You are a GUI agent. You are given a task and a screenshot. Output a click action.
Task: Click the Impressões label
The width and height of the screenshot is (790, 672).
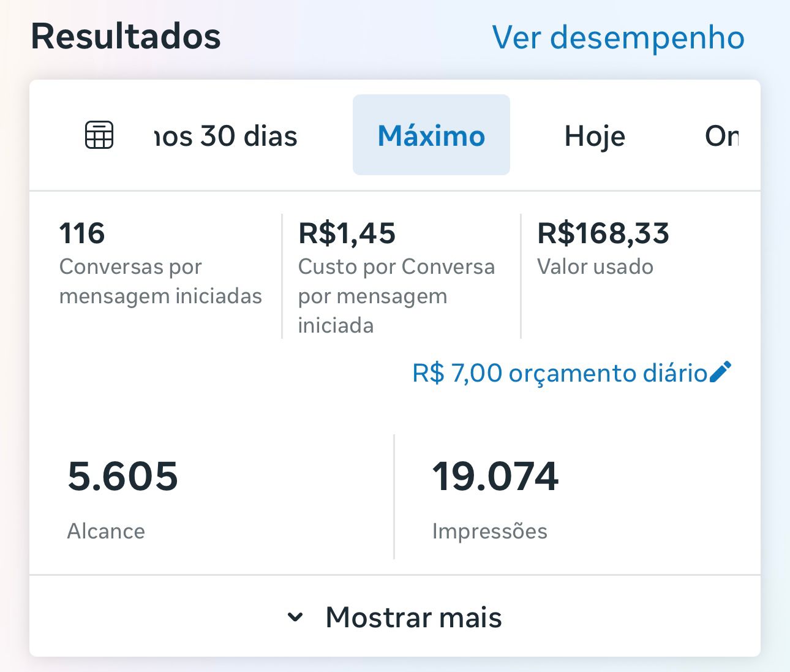[489, 531]
